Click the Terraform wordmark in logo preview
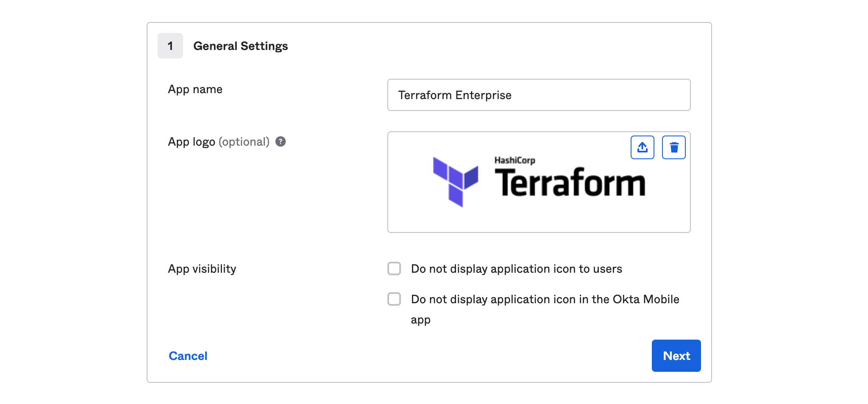Screen dimensions: 868x404 pos(570,183)
